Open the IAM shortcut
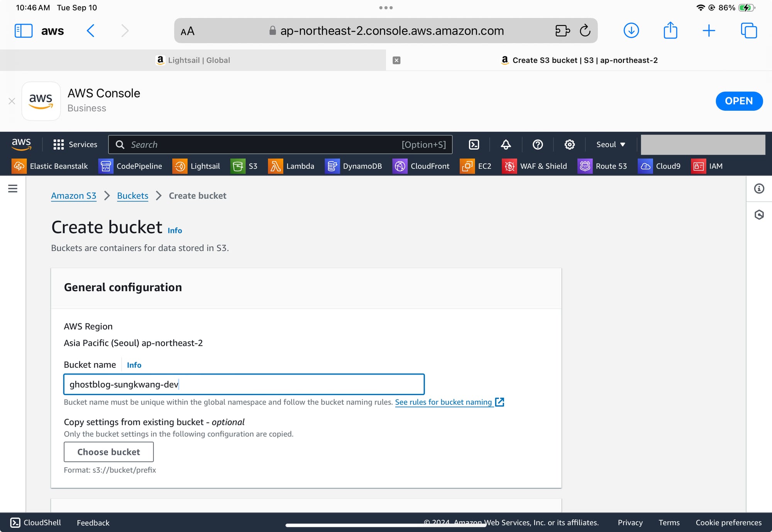The image size is (772, 532). pyautogui.click(x=707, y=166)
